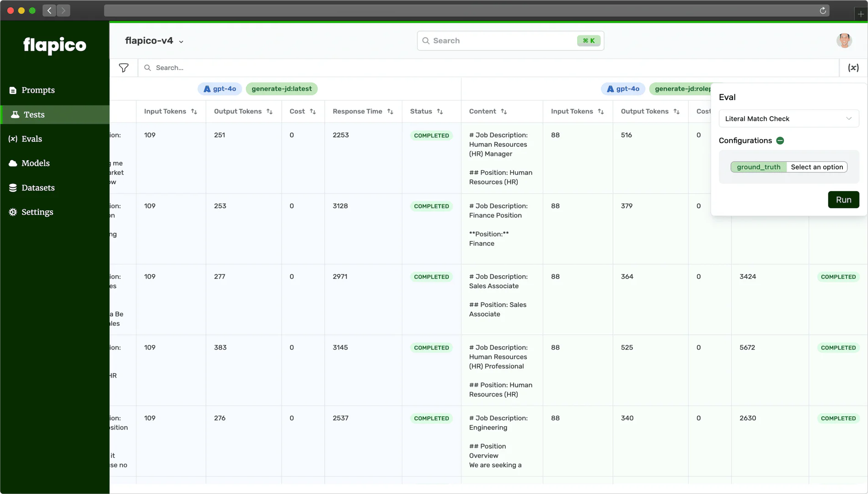Screen dimensions: 868x494
Task: Click the Run button in the Eval panel
Action: tap(843, 199)
